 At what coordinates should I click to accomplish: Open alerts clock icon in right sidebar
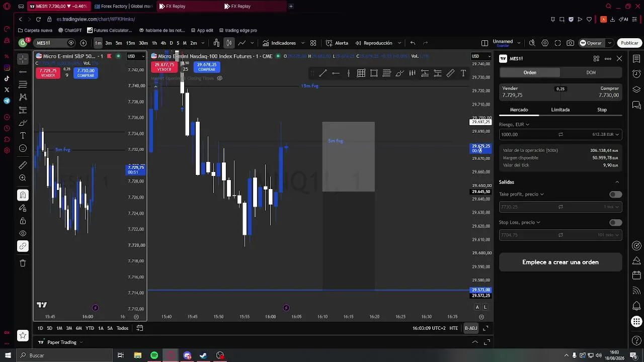click(636, 74)
